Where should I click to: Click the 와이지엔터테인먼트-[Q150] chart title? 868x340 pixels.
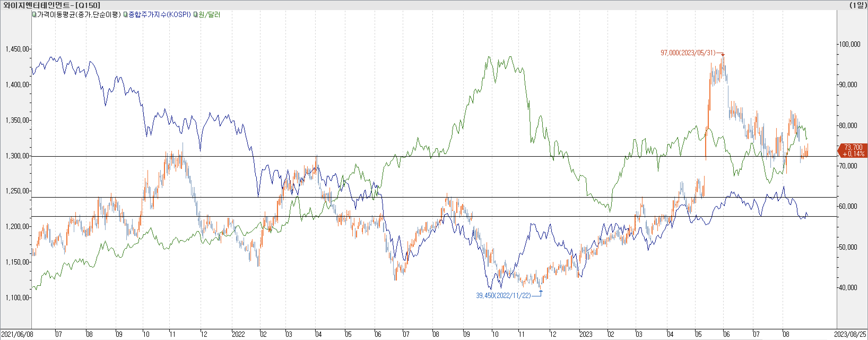51,5
